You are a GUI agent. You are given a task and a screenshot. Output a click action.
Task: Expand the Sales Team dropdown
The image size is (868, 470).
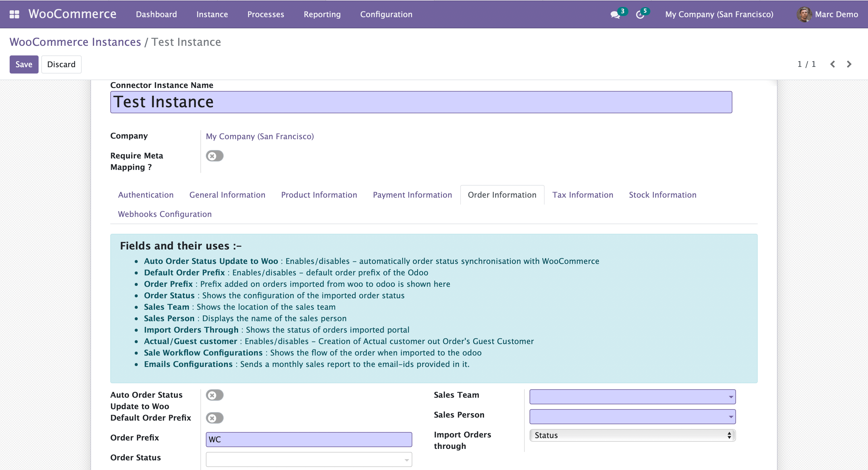[x=632, y=396]
